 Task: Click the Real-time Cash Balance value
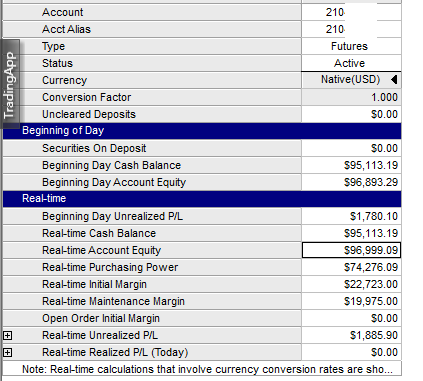pyautogui.click(x=351, y=233)
